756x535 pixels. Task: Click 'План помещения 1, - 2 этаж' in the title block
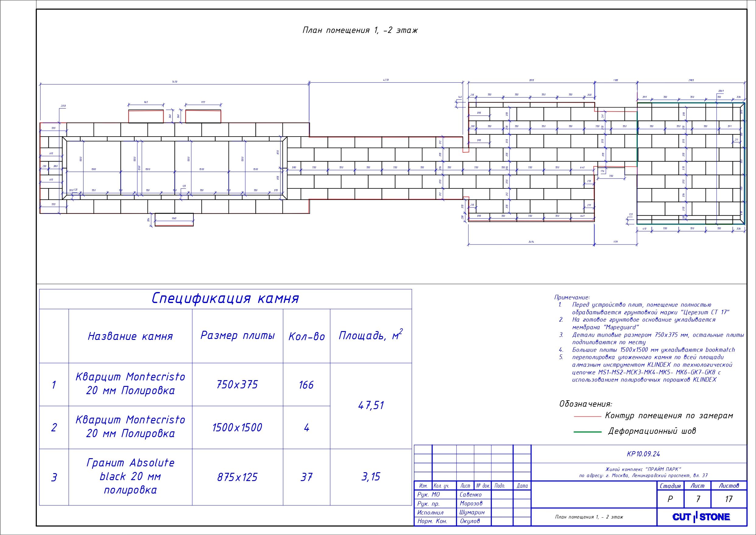pos(589,517)
